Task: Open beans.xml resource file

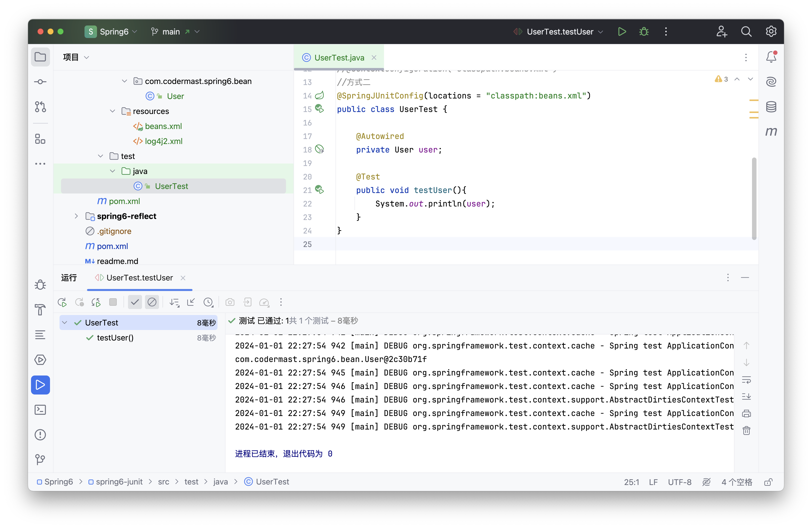Action: [163, 126]
